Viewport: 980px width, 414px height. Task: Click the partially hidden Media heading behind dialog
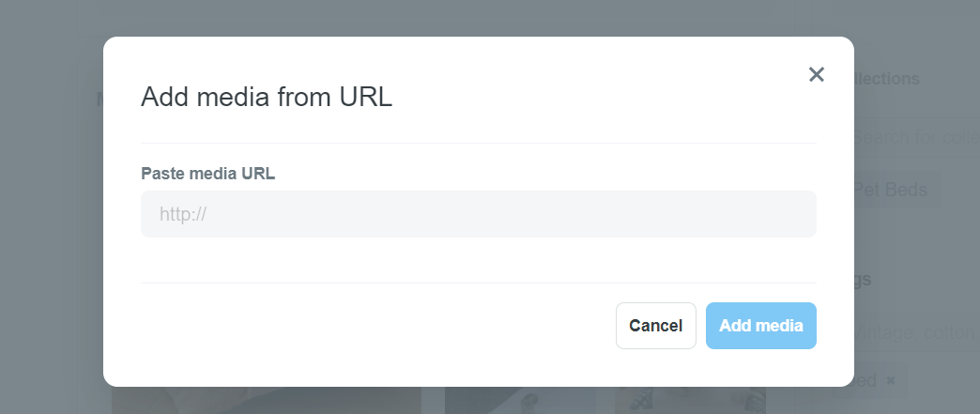click(x=100, y=99)
